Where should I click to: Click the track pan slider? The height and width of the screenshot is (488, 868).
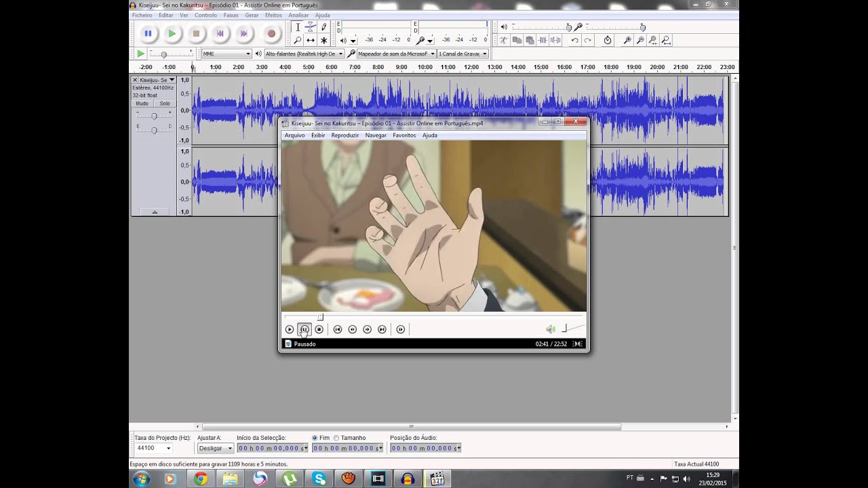[x=154, y=129]
